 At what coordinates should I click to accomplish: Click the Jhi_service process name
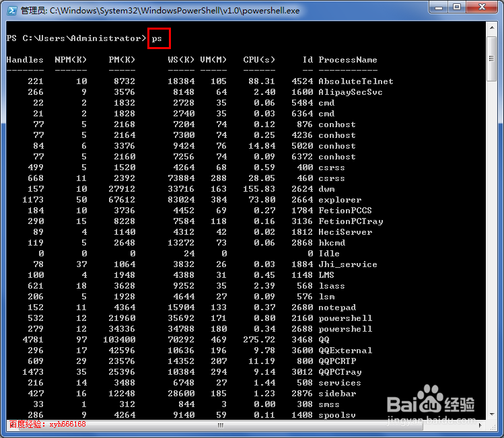pyautogui.click(x=348, y=264)
